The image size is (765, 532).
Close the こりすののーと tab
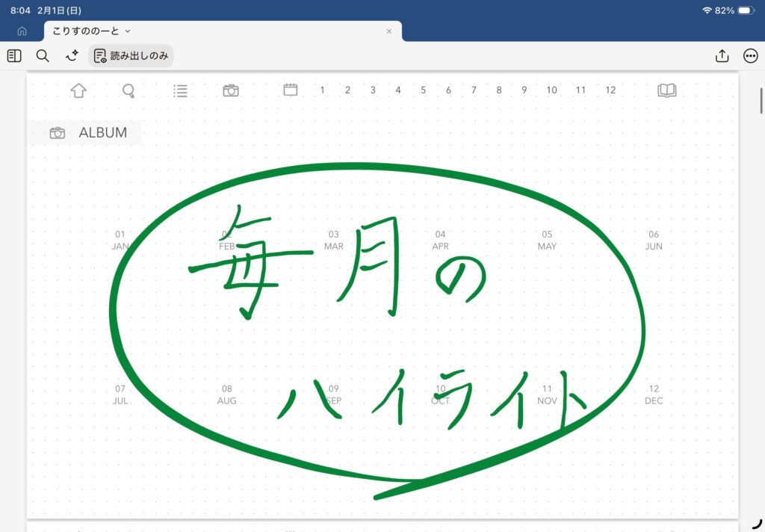pos(388,31)
